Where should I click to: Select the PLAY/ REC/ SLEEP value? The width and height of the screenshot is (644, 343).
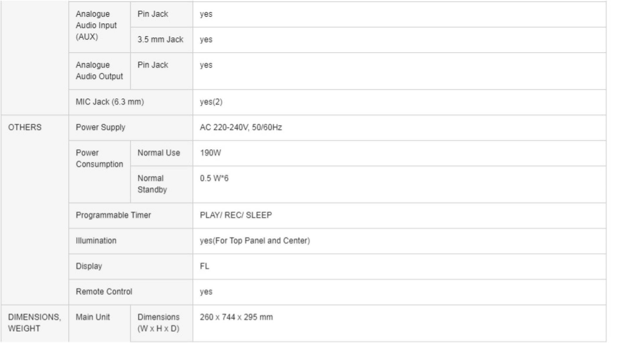click(236, 215)
